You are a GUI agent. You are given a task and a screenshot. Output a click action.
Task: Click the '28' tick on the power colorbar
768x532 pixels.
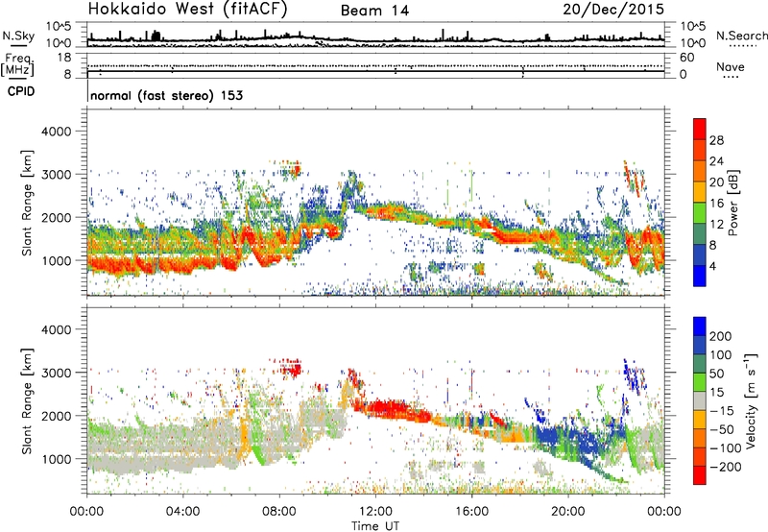tap(716, 140)
